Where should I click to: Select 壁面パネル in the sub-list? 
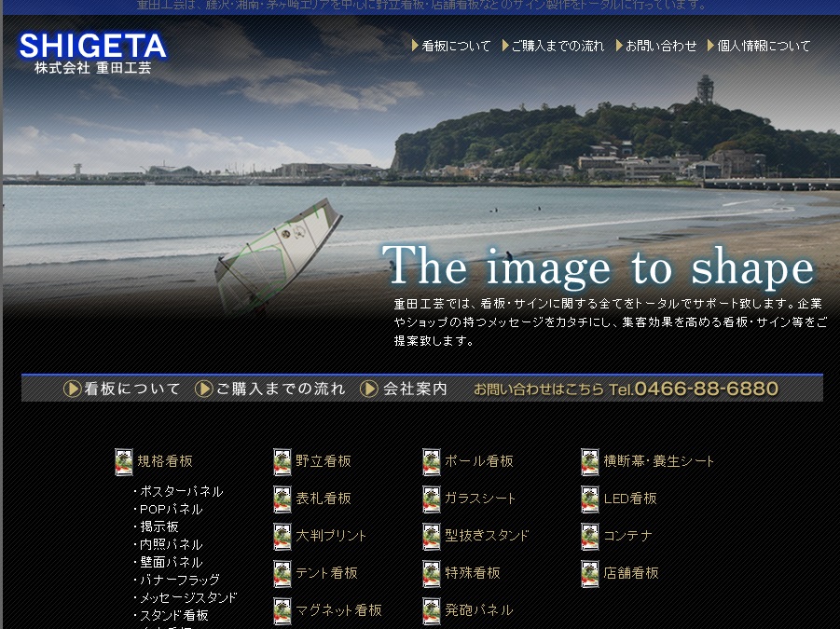click(171, 562)
